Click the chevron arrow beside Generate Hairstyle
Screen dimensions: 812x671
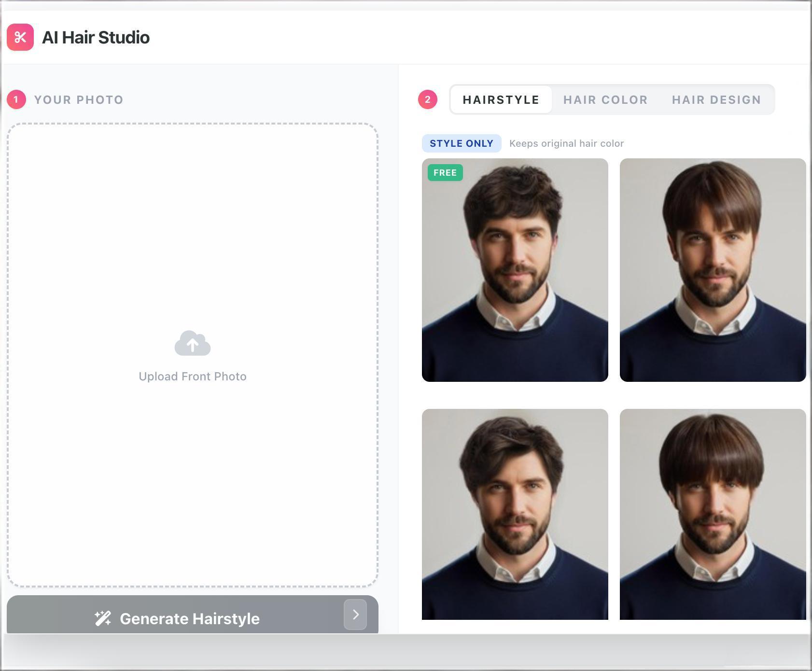tap(355, 615)
